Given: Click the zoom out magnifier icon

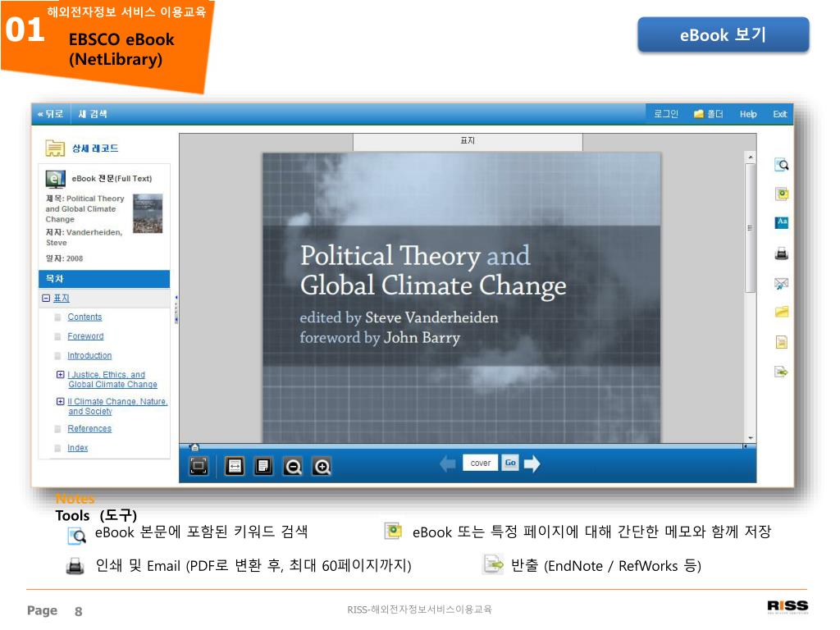Looking at the screenshot, I should point(293,466).
